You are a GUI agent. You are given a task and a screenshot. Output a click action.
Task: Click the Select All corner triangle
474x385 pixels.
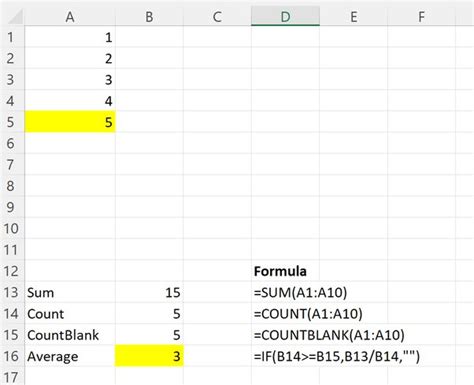click(x=15, y=17)
